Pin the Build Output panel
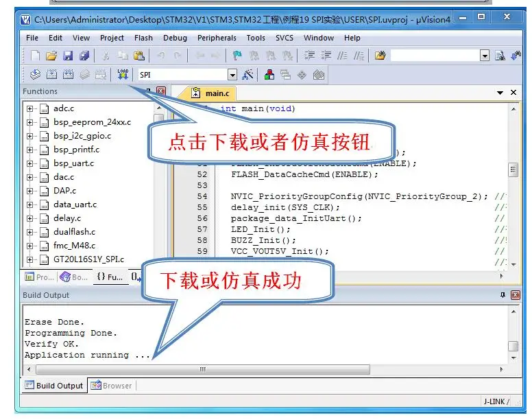 point(503,295)
